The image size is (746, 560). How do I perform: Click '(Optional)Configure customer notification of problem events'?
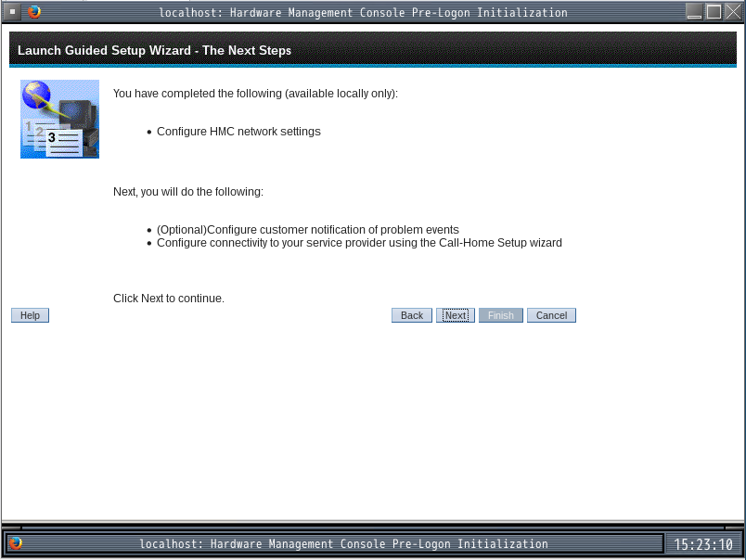pos(308,230)
